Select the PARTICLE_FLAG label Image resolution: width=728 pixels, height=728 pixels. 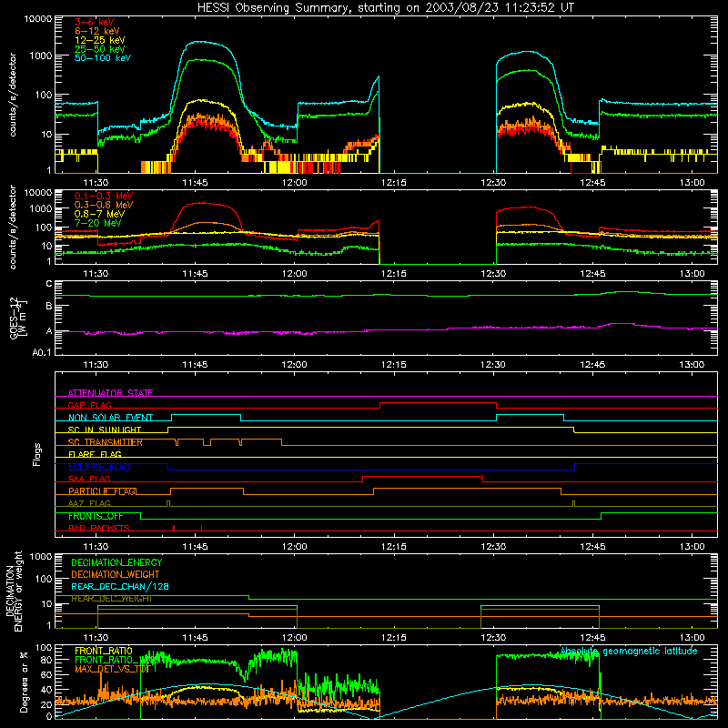pyautogui.click(x=103, y=491)
